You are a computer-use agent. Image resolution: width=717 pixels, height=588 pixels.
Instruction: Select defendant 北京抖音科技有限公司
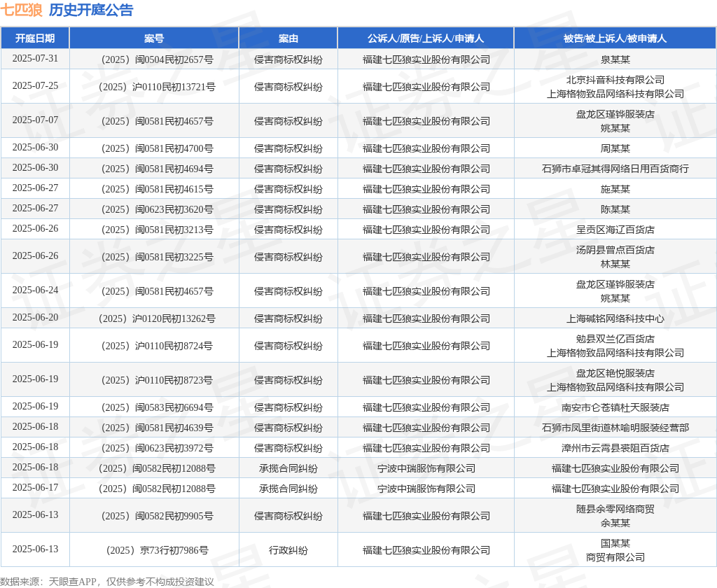[615, 80]
